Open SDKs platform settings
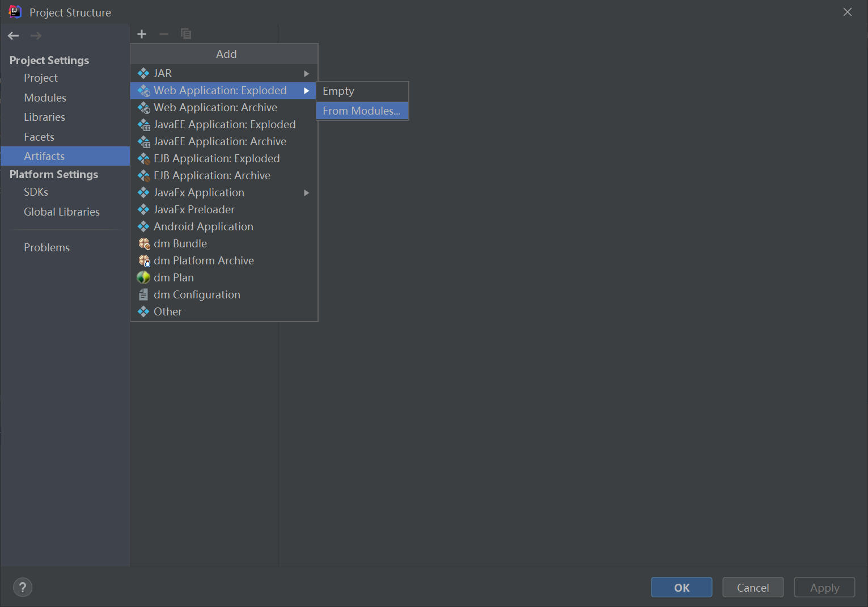Screen dimensions: 868x607 65,192
